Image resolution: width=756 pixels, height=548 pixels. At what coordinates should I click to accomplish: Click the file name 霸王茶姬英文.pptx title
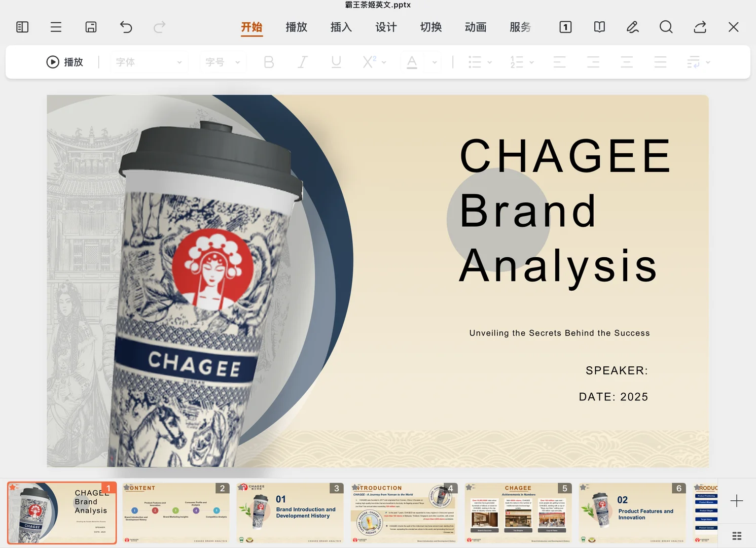click(x=378, y=5)
